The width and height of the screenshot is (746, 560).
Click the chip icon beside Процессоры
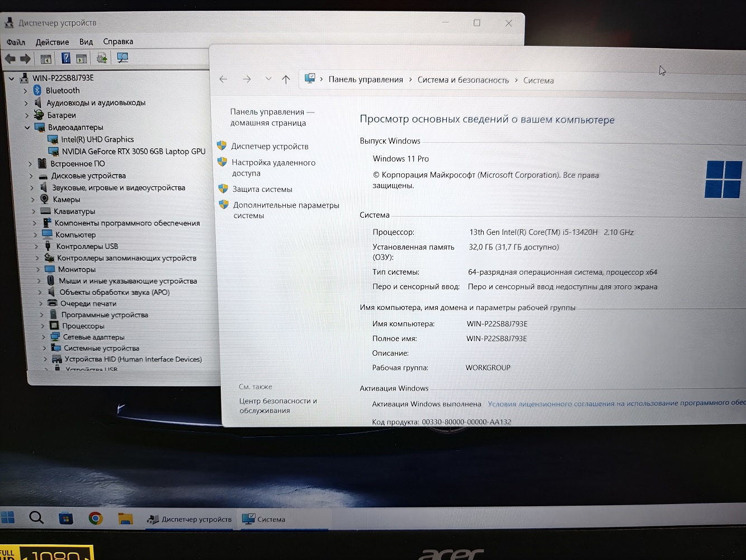coord(54,326)
